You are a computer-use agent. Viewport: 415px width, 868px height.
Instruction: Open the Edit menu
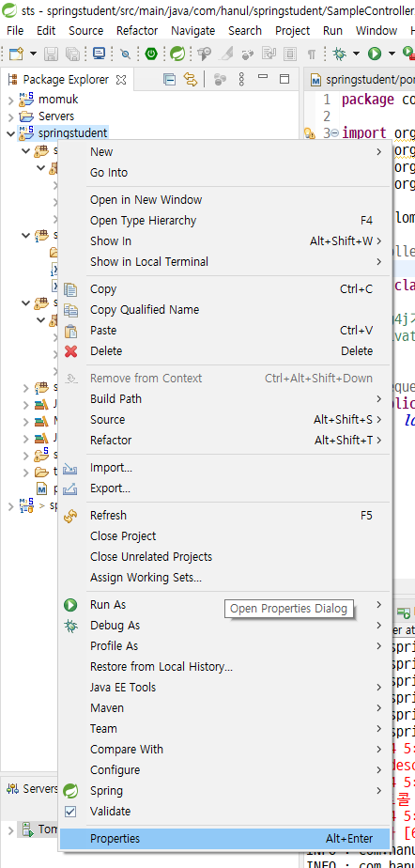point(46,30)
